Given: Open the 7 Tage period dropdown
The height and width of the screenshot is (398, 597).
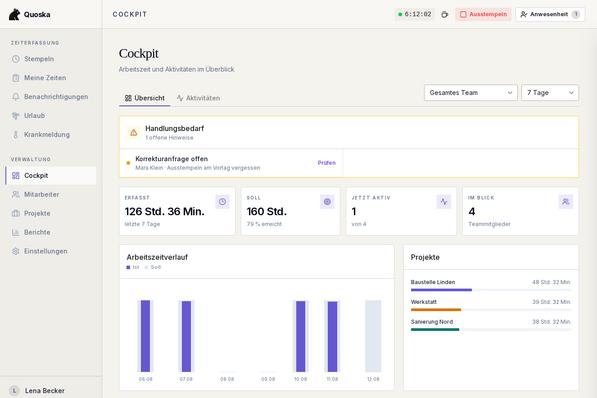Looking at the screenshot, I should pyautogui.click(x=550, y=93).
